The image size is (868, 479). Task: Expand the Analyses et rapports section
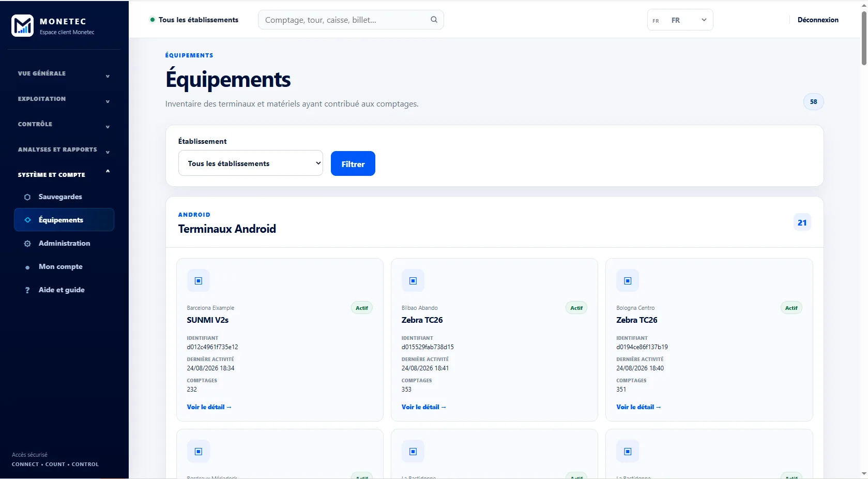[x=64, y=149]
